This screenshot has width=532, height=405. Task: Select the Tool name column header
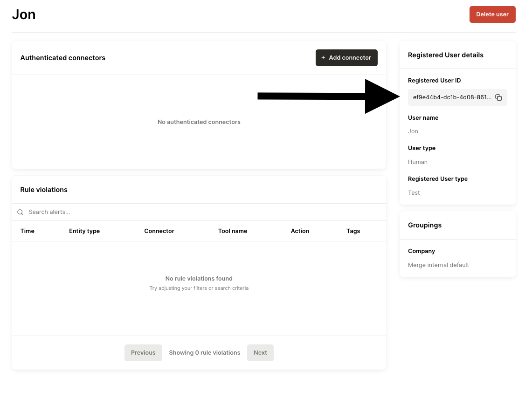click(x=233, y=231)
